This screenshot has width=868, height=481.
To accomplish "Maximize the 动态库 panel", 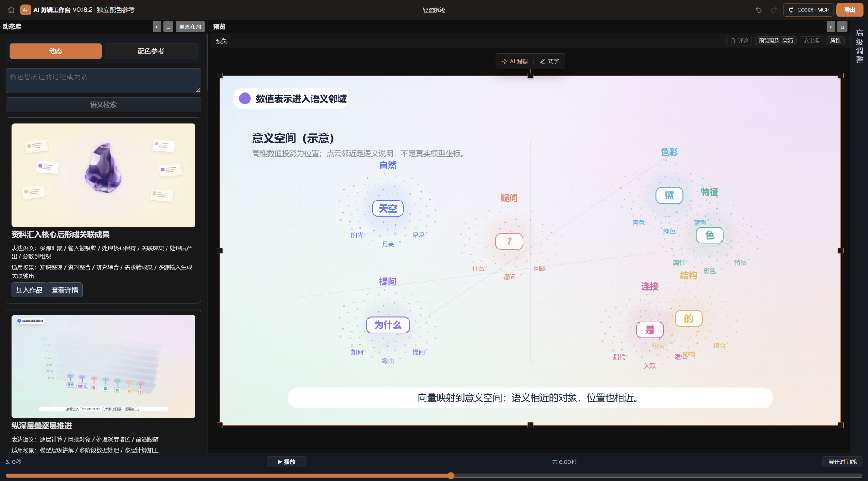I will tap(168, 27).
